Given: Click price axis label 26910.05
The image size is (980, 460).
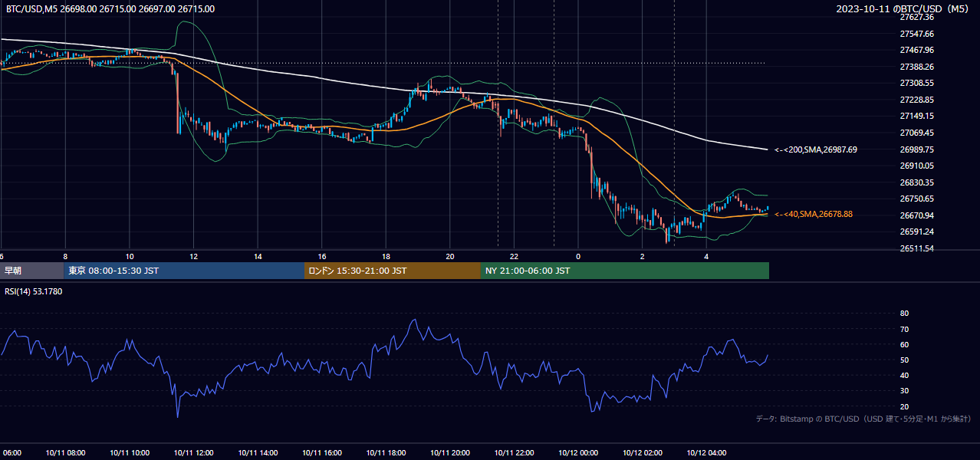Looking at the screenshot, I should (916, 166).
